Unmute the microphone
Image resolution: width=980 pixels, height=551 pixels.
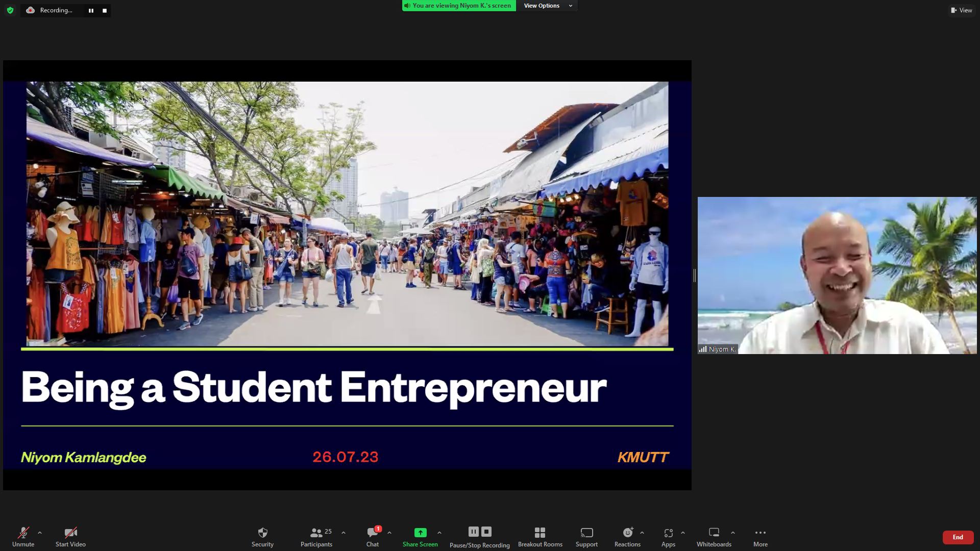[23, 537]
